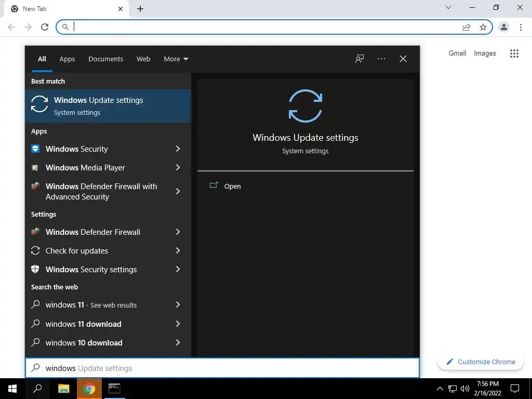The image size is (532, 399).
Task: Reload the page in Chrome
Action: [x=45, y=27]
